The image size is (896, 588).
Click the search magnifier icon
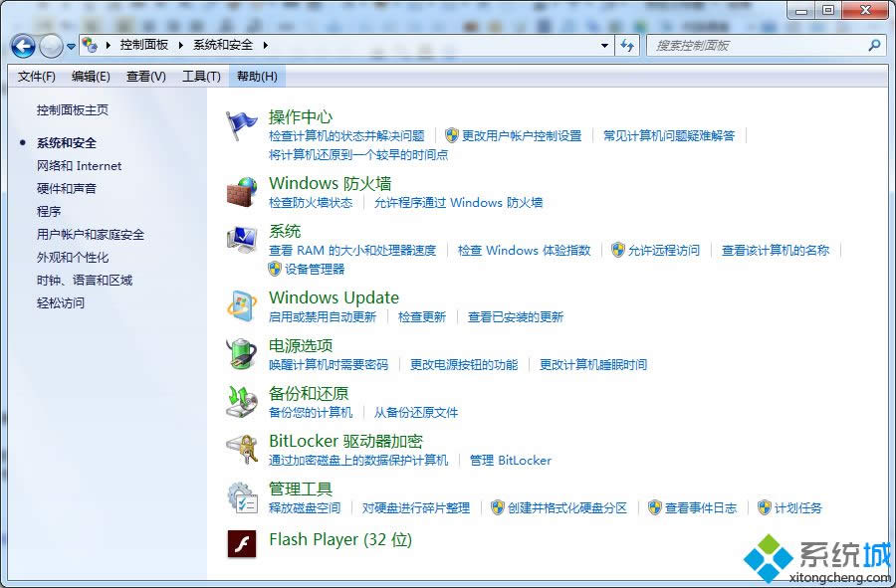pyautogui.click(x=874, y=45)
